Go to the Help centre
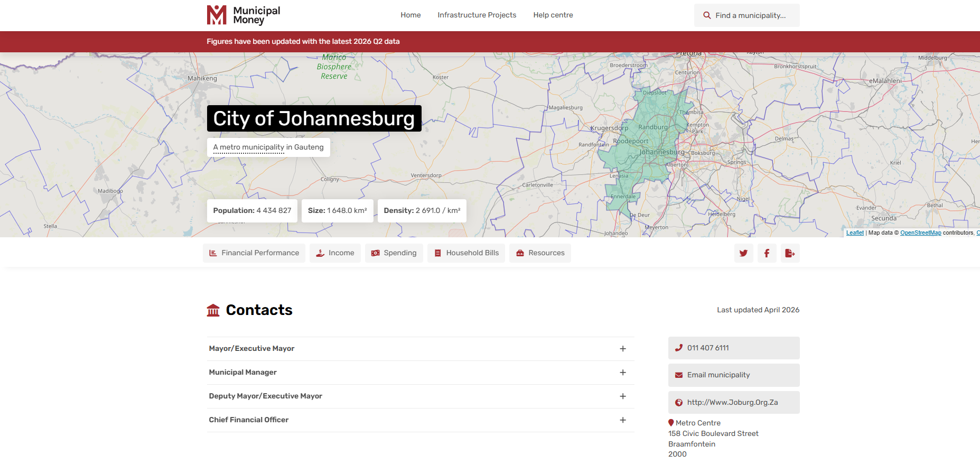980x464 pixels. tap(553, 15)
